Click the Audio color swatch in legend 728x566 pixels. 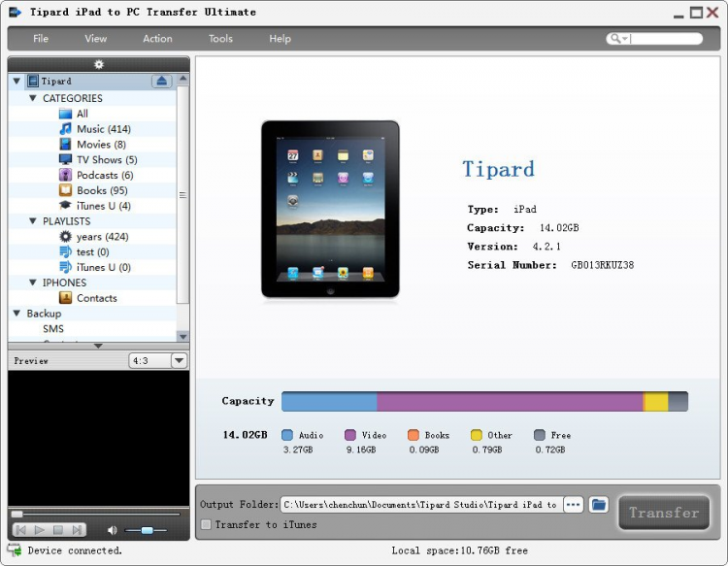[287, 435]
